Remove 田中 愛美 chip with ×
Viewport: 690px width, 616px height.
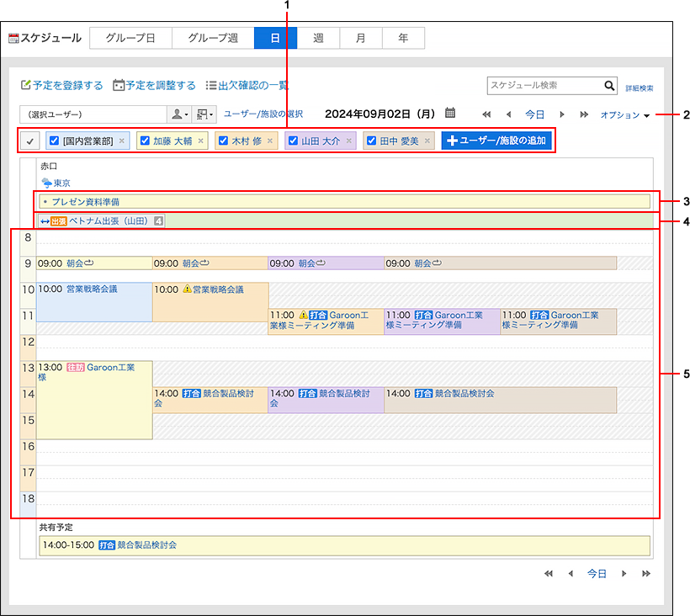tap(427, 141)
